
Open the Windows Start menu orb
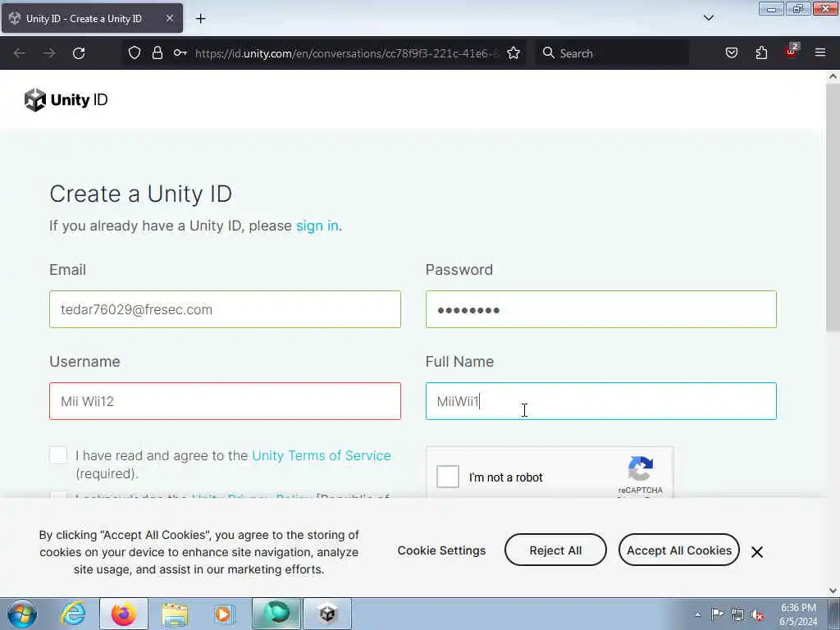click(x=22, y=614)
